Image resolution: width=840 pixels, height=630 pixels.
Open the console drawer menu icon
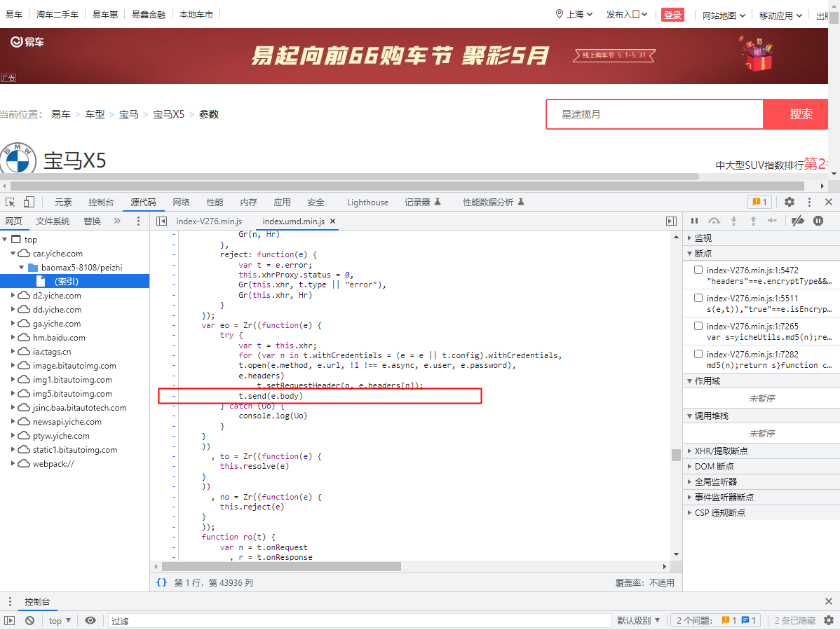10,601
